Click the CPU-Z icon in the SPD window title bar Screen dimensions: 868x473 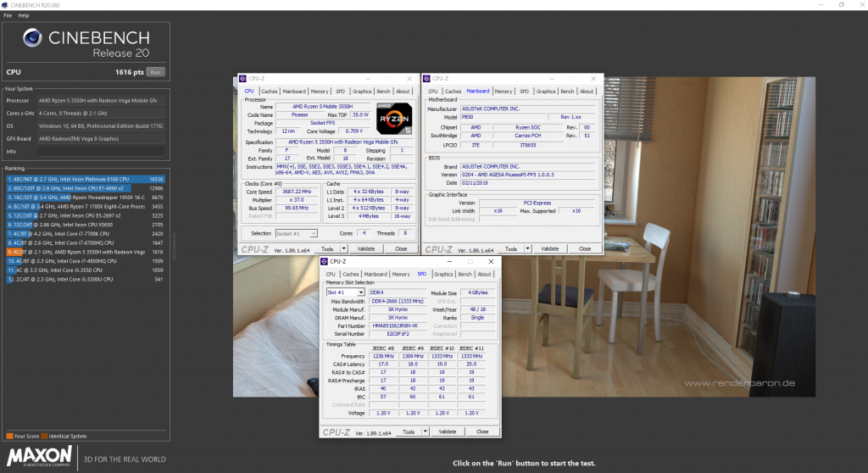click(325, 262)
